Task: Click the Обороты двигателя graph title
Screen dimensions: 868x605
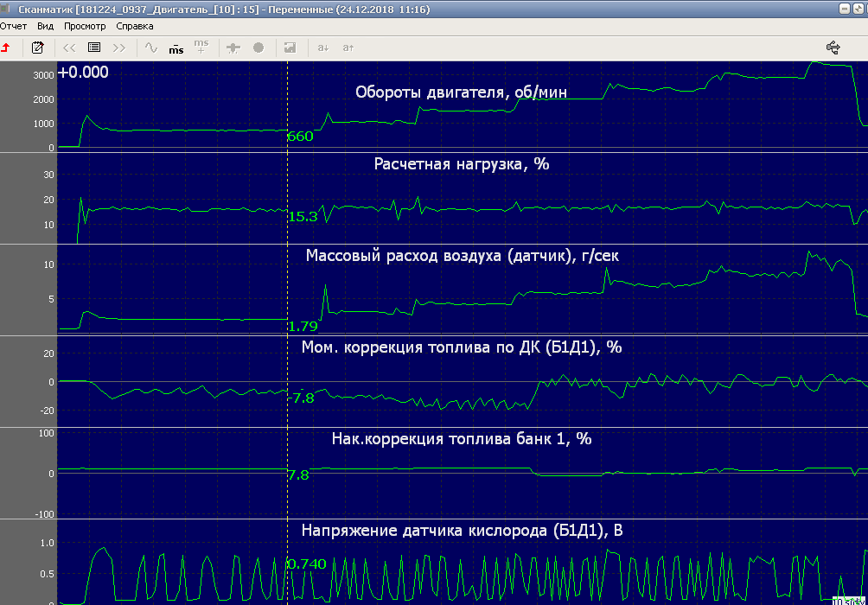Action: pyautogui.click(x=461, y=92)
